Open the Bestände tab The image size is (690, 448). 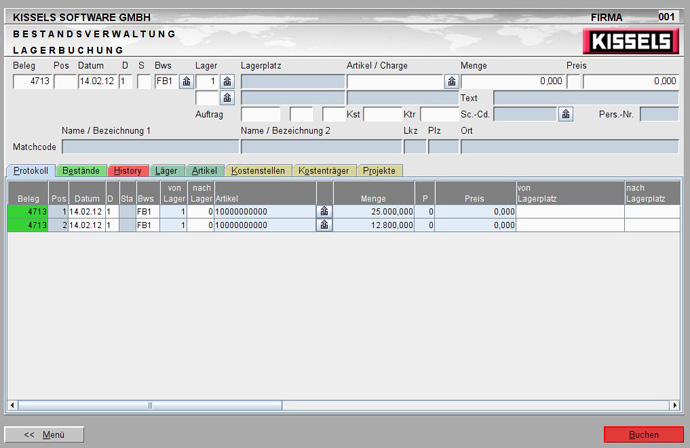tap(81, 171)
